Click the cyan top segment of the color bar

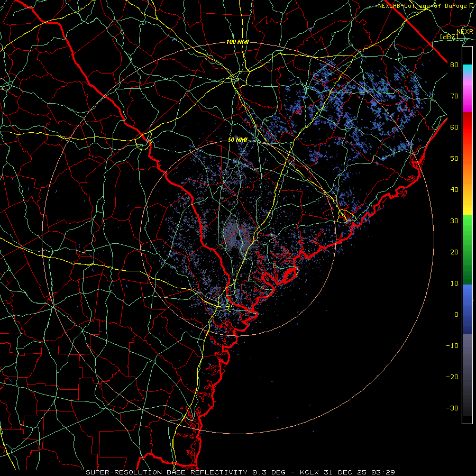pos(467,70)
